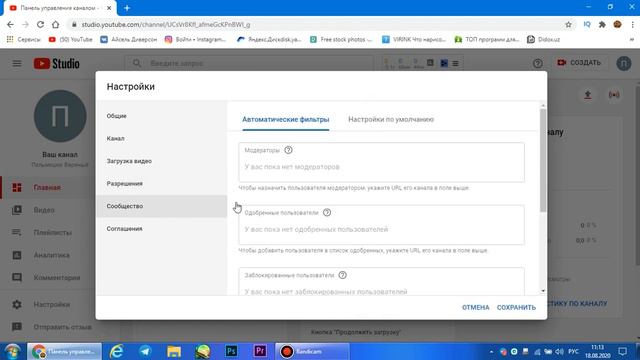Open the hamburger menu in YouTube Studio
This screenshot has width=640, height=360.
point(17,63)
